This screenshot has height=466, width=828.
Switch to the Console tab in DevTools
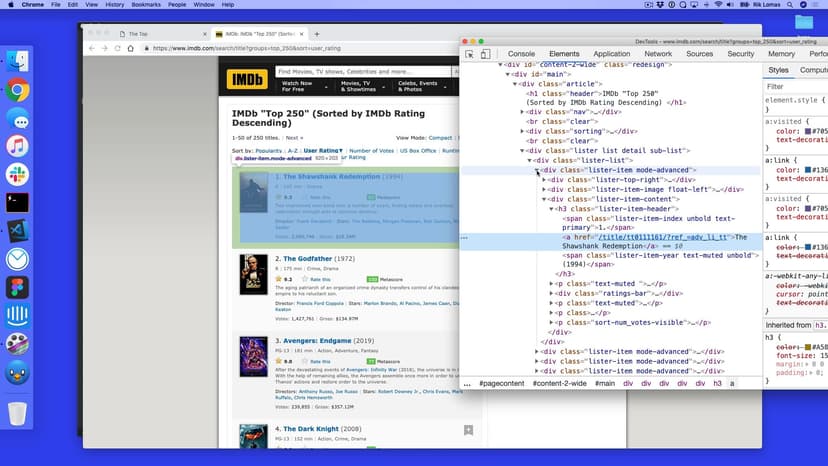[x=521, y=54]
